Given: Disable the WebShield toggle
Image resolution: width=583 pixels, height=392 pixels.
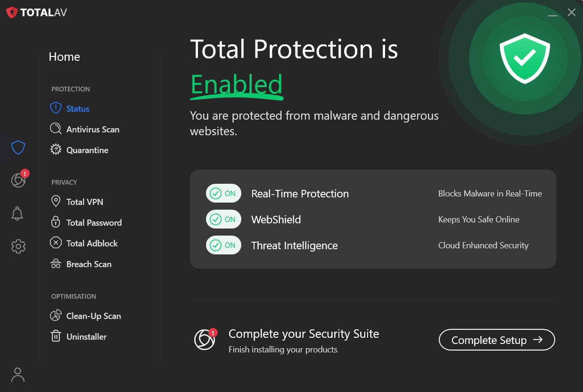Looking at the screenshot, I should pyautogui.click(x=223, y=220).
